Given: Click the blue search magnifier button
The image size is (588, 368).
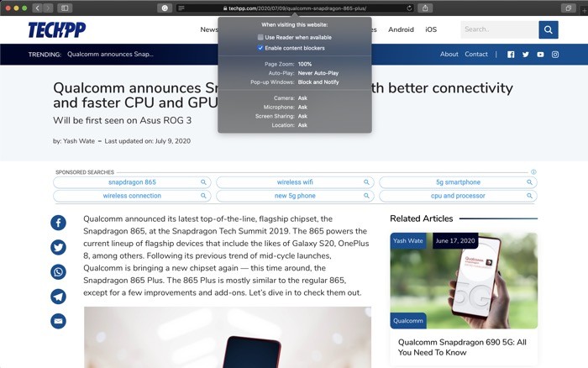Looking at the screenshot, I should pos(549,29).
